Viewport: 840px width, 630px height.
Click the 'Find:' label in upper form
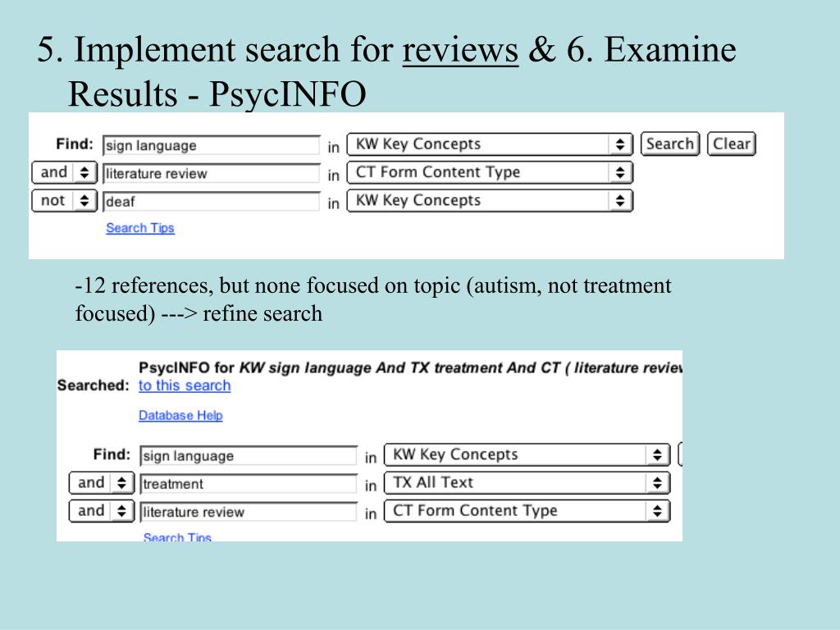(x=75, y=144)
